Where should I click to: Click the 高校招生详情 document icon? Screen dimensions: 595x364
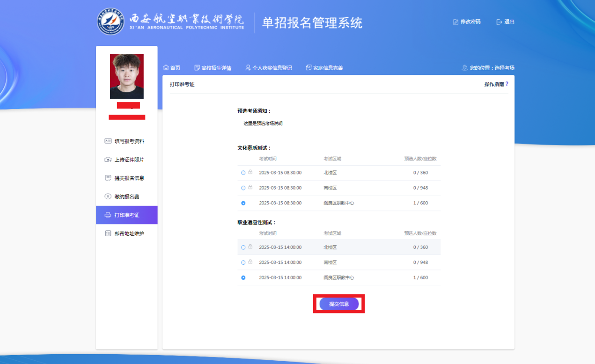click(x=197, y=68)
